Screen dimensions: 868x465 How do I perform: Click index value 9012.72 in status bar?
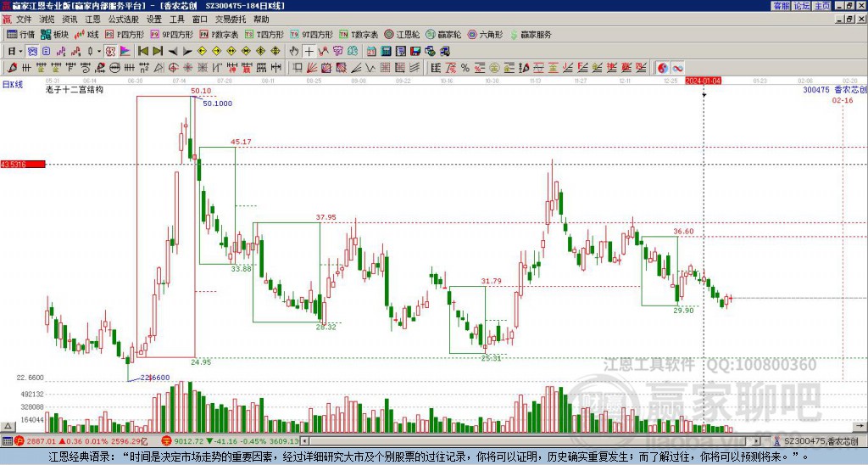coord(189,441)
